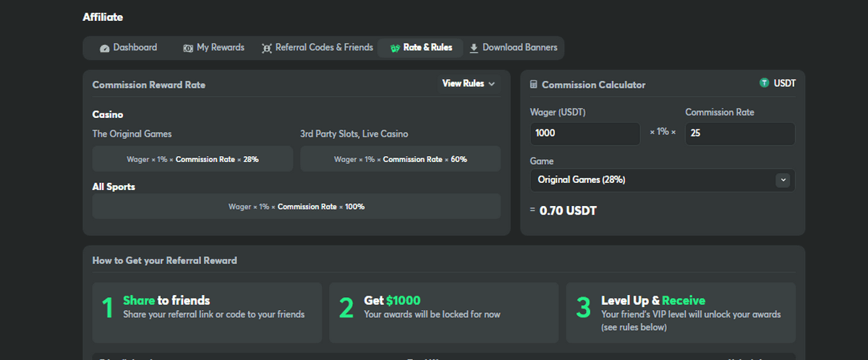Viewport: 868px width, 360px height.
Task: Click the Wager (USDT) input field
Action: point(584,134)
